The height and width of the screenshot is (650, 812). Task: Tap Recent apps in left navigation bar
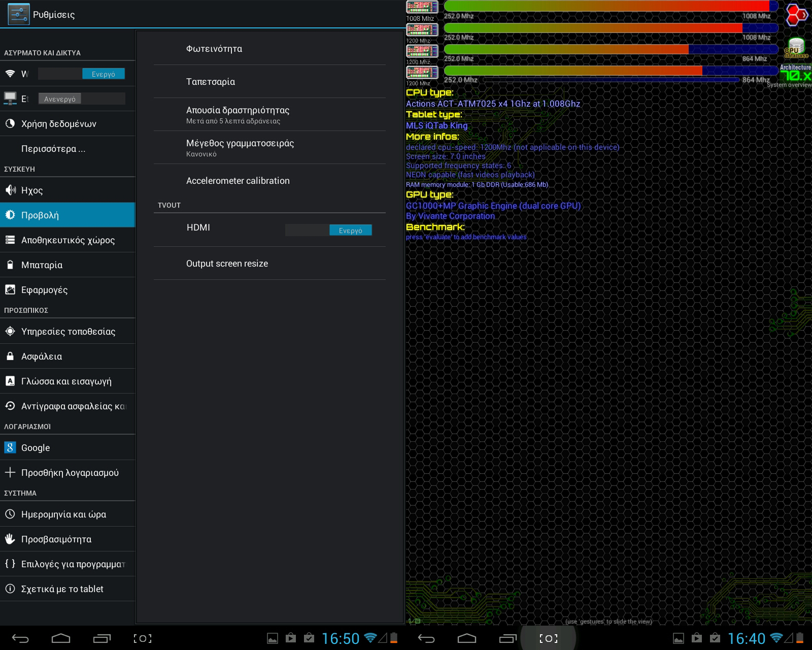click(x=101, y=638)
